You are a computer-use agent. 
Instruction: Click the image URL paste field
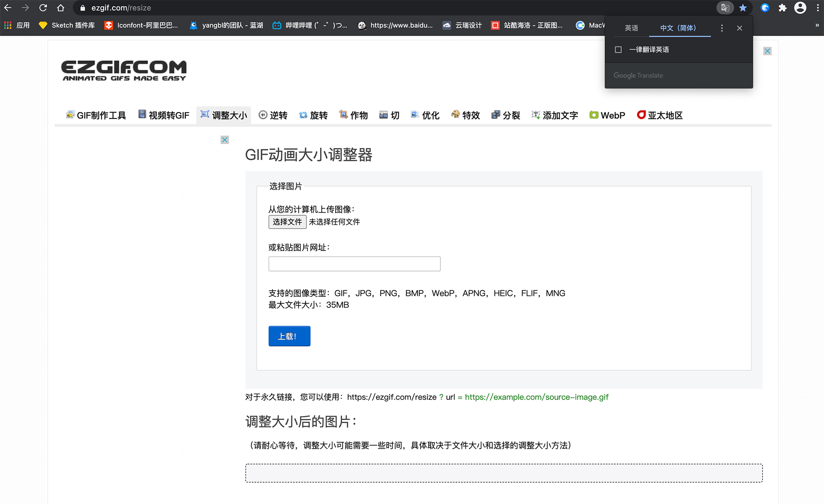[354, 264]
